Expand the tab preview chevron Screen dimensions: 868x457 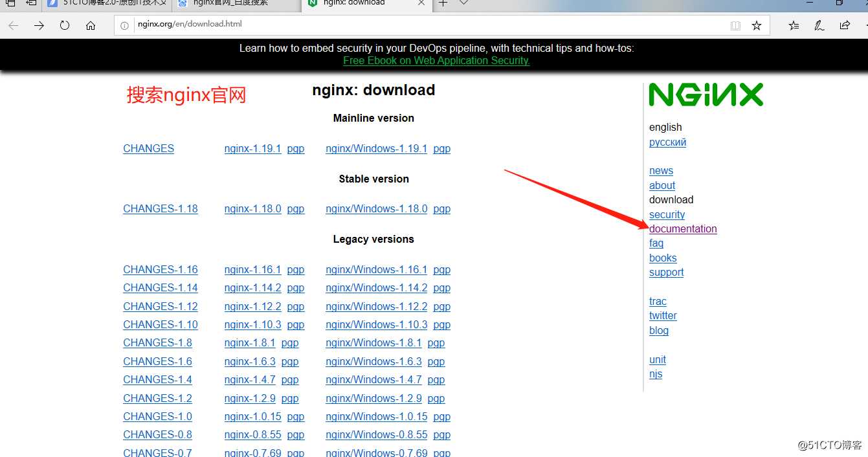(464, 3)
